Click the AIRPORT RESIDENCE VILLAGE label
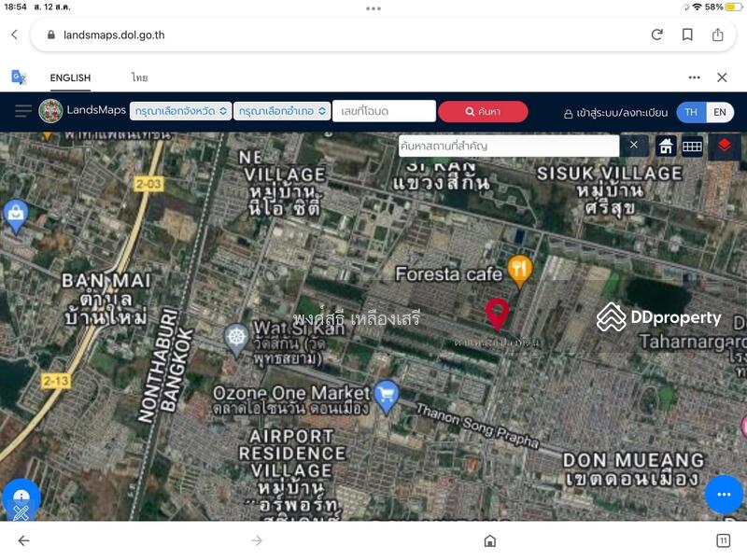This screenshot has height=560, width=747. point(292,454)
